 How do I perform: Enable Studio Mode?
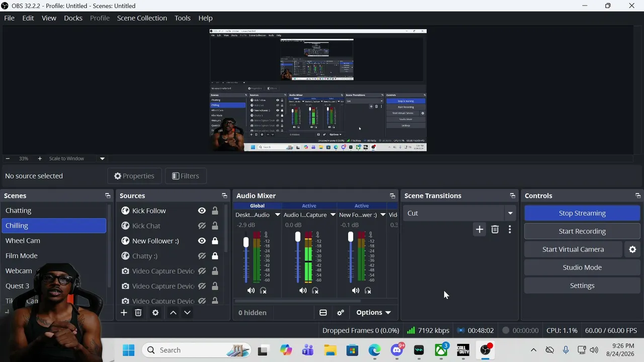[582, 267]
